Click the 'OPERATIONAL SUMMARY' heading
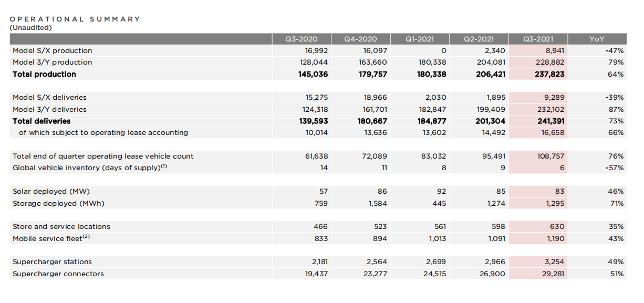This screenshot has width=644, height=303. (75, 19)
